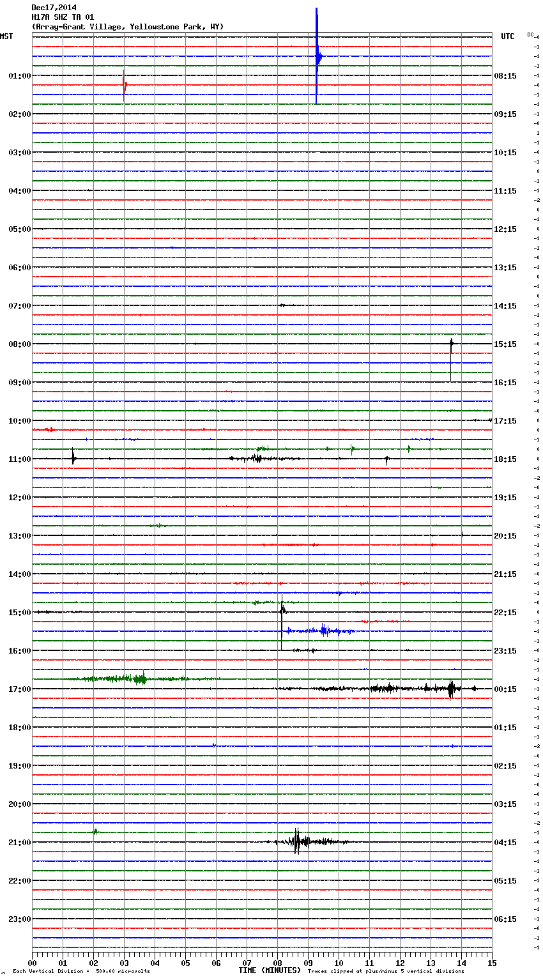Click the 00:15 UTC time label
Screen dimensions: 543x980
505,689
